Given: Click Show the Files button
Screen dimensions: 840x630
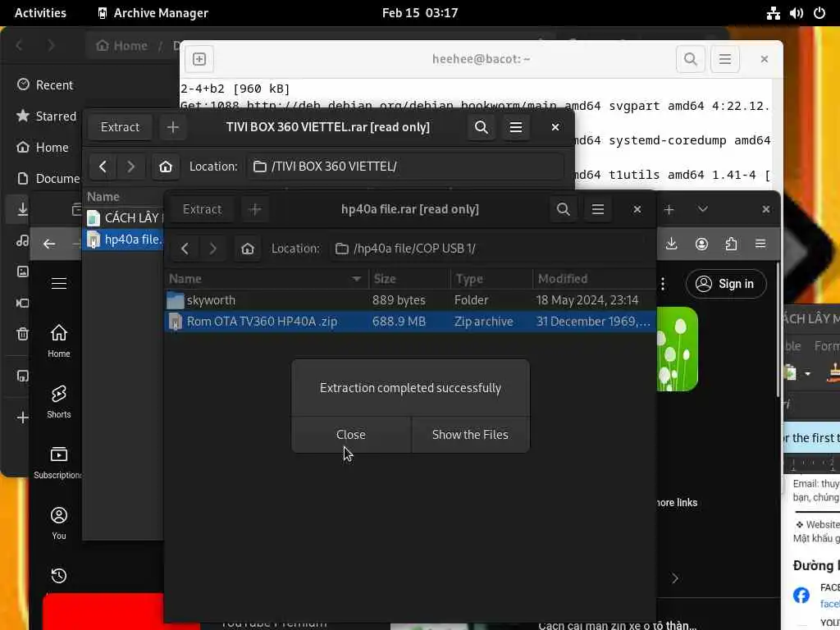Looking at the screenshot, I should click(x=470, y=435).
